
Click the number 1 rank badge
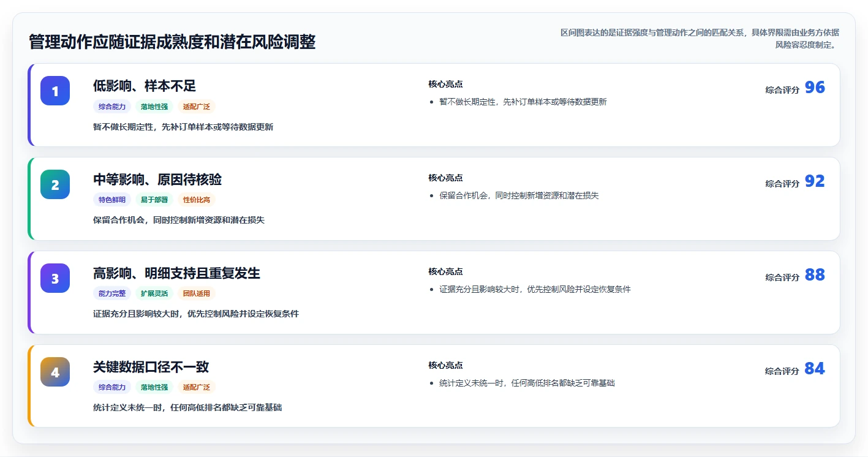pyautogui.click(x=55, y=91)
